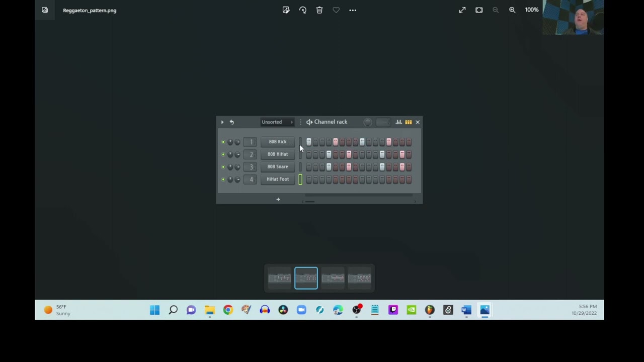Open the graph editor bars icon
This screenshot has height=362, width=644.
398,122
